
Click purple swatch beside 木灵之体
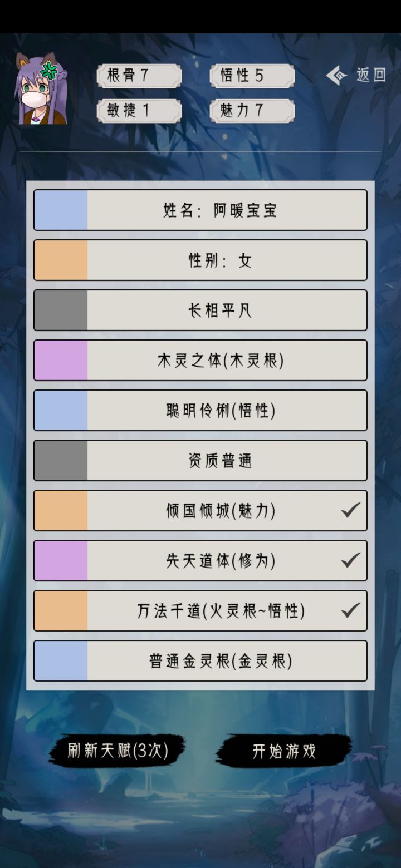click(61, 361)
